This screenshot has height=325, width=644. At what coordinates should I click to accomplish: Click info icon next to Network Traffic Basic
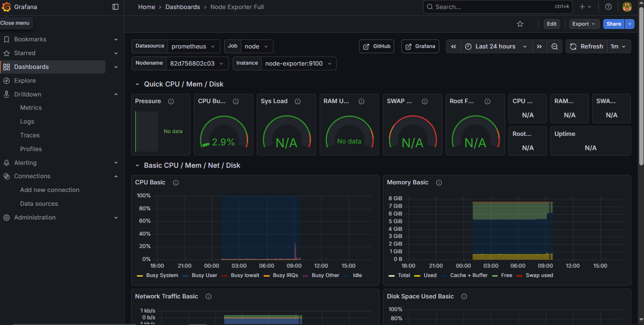point(208,296)
